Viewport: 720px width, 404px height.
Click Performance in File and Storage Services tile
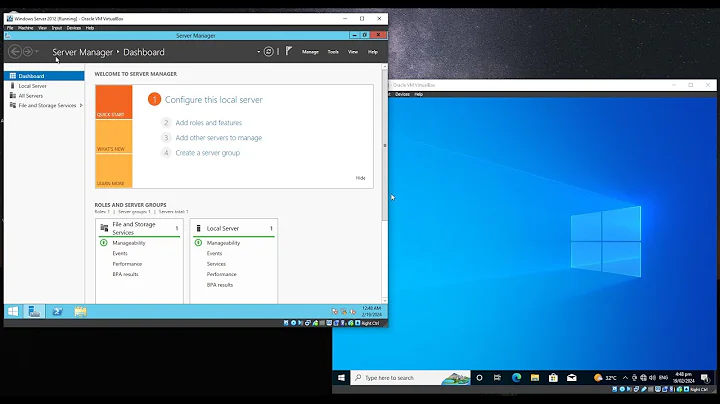127,264
